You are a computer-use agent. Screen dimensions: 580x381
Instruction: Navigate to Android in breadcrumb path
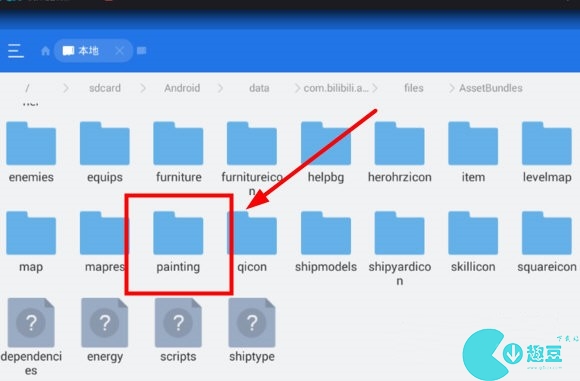(x=182, y=88)
